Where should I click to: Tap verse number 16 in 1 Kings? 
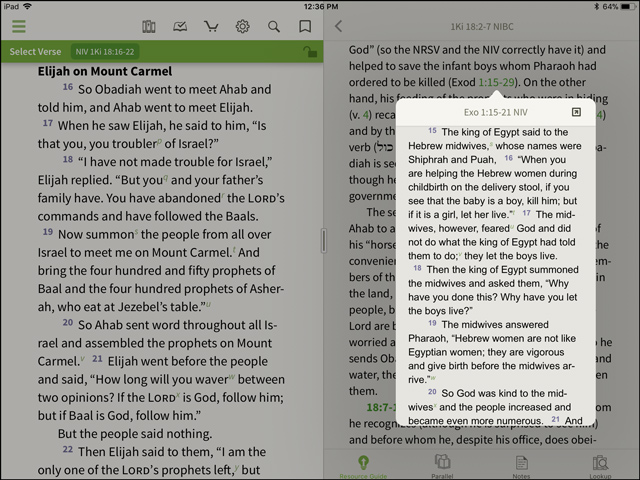pyautogui.click(x=68, y=87)
